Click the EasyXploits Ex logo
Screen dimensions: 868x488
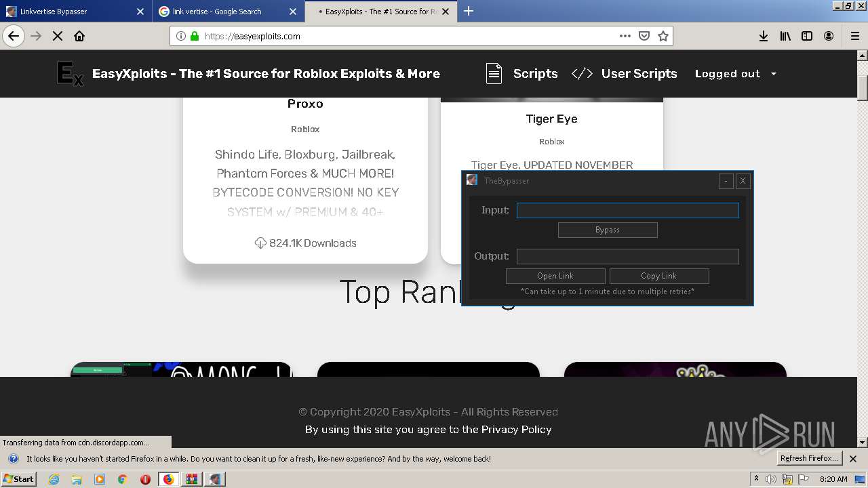pyautogui.click(x=70, y=74)
